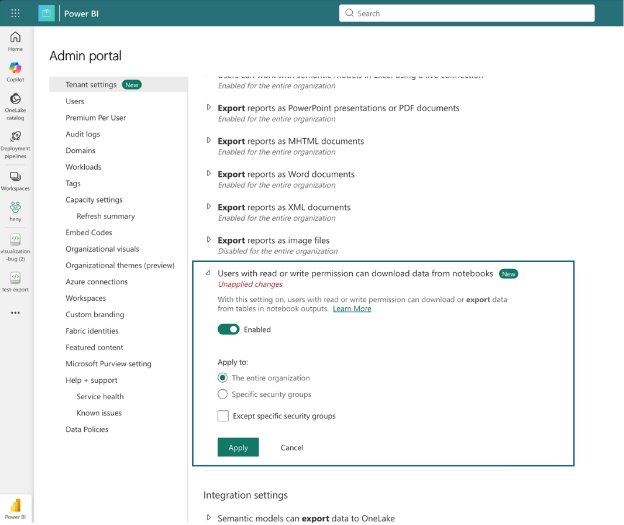Open Help + support page
The image size is (624, 525).
[92, 380]
